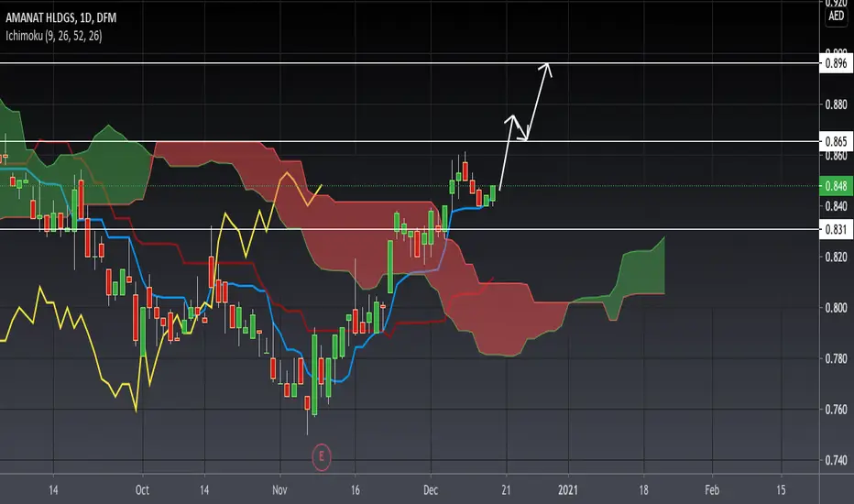Click the earnings 'E' marker icon
Viewport: 854px width, 504px height.
[x=322, y=456]
